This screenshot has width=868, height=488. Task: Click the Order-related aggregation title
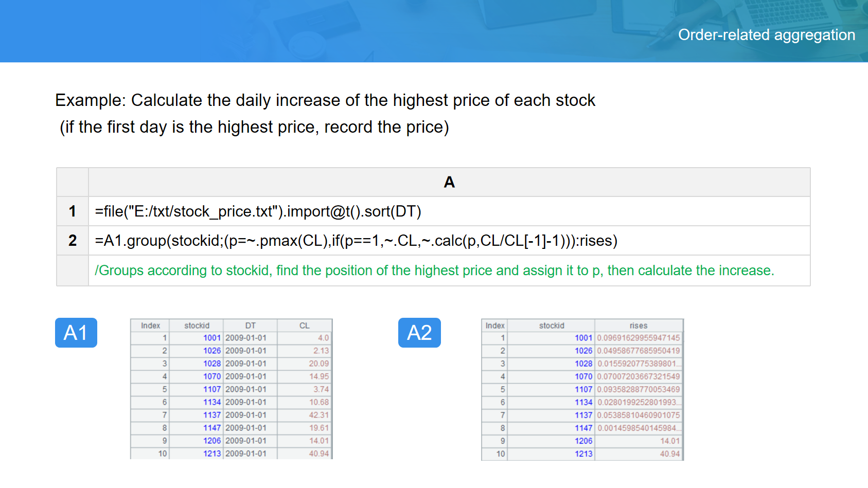(x=766, y=34)
